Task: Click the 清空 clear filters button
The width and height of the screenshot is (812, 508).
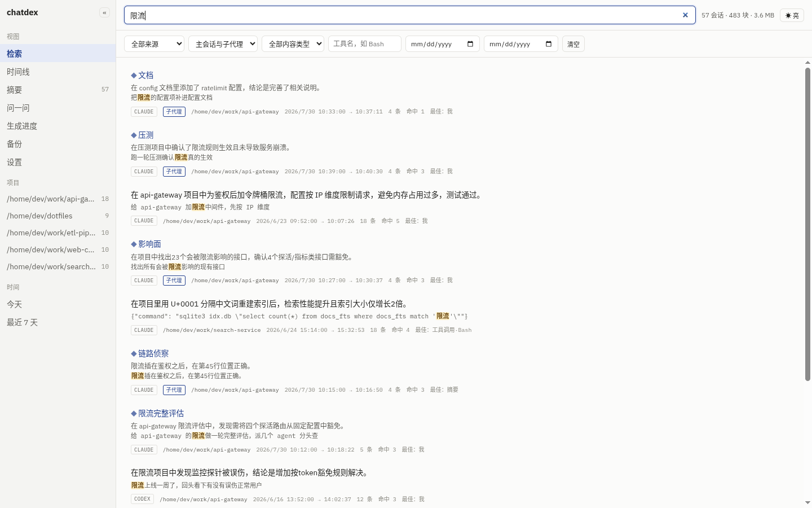Action: [x=573, y=44]
